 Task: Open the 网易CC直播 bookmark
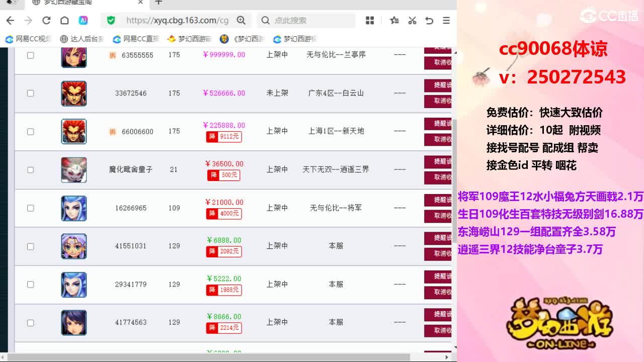click(136, 39)
